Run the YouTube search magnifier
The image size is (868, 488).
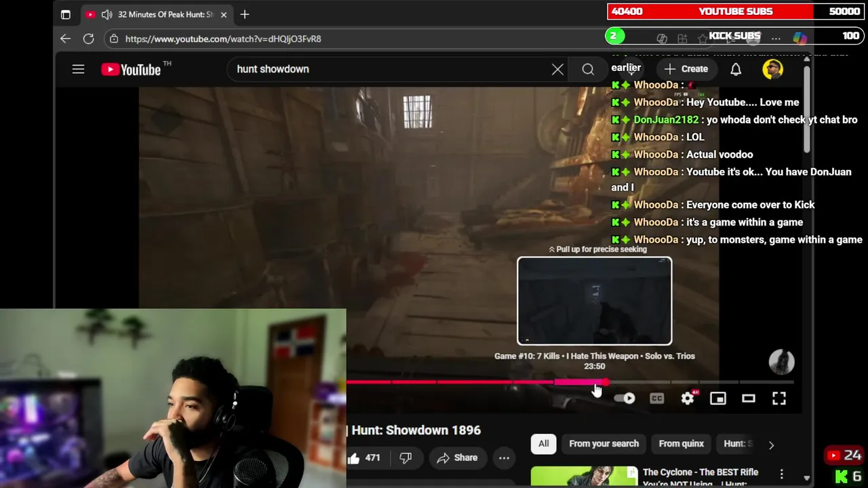(588, 69)
